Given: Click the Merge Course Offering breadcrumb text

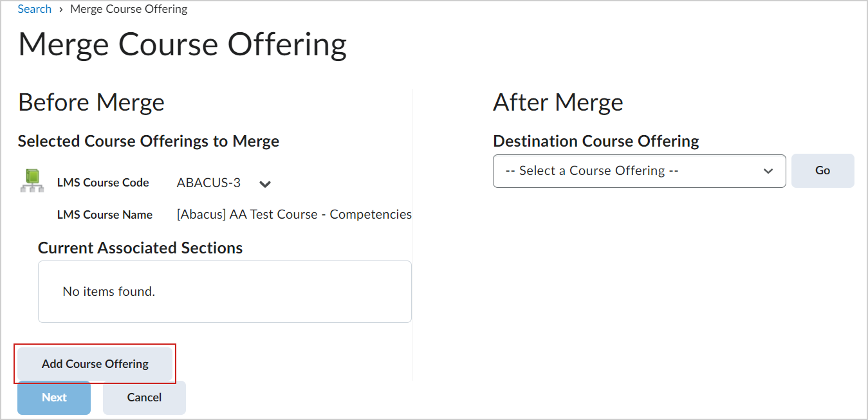Looking at the screenshot, I should pos(129,9).
